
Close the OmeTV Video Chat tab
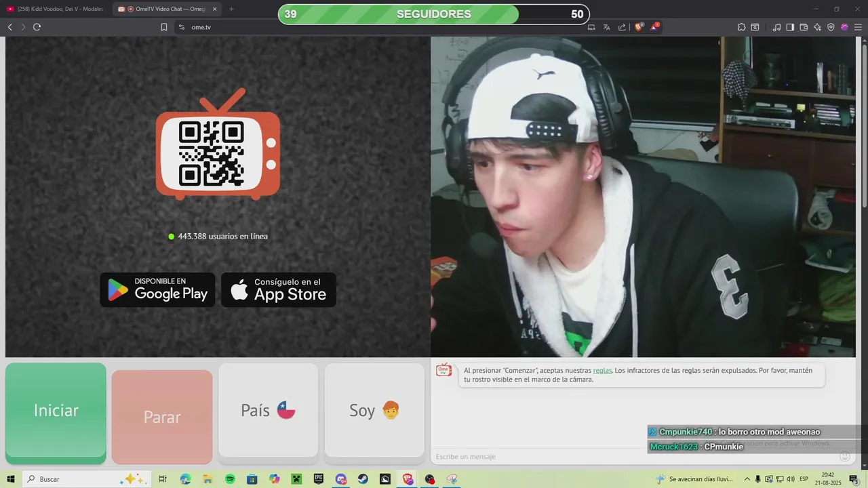pos(215,9)
